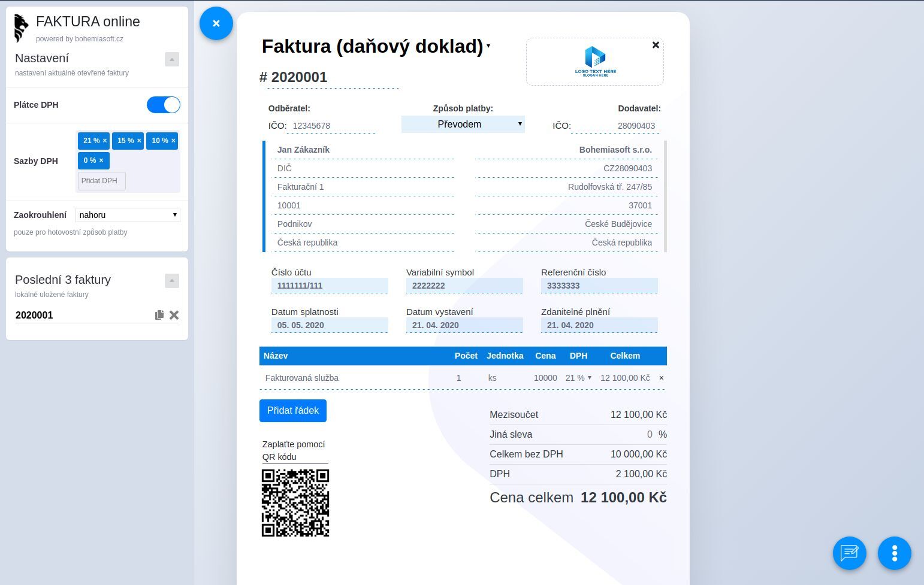Duplicate saved invoice 2020001
Viewport: 924px width, 585px height.
click(159, 315)
